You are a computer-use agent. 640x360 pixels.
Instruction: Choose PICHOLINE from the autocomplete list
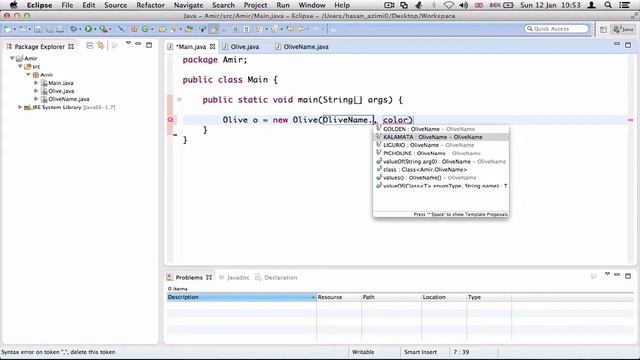tap(441, 153)
